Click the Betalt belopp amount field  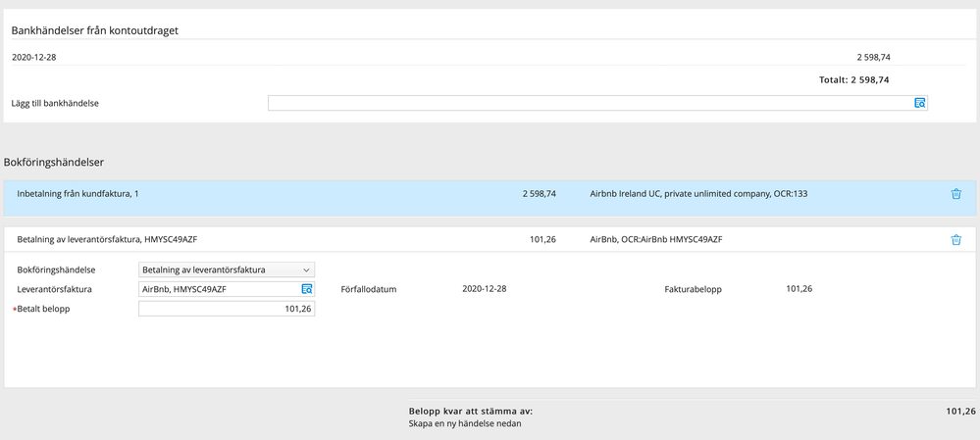point(227,309)
